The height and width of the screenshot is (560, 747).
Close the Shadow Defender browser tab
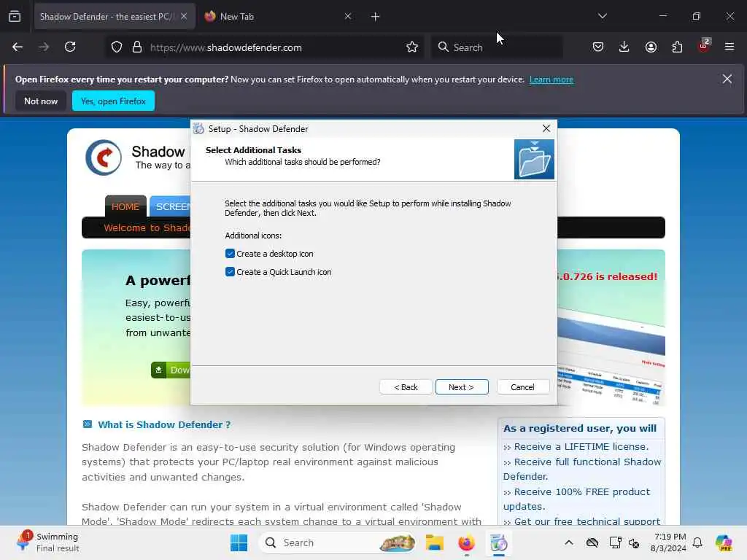pyautogui.click(x=184, y=16)
